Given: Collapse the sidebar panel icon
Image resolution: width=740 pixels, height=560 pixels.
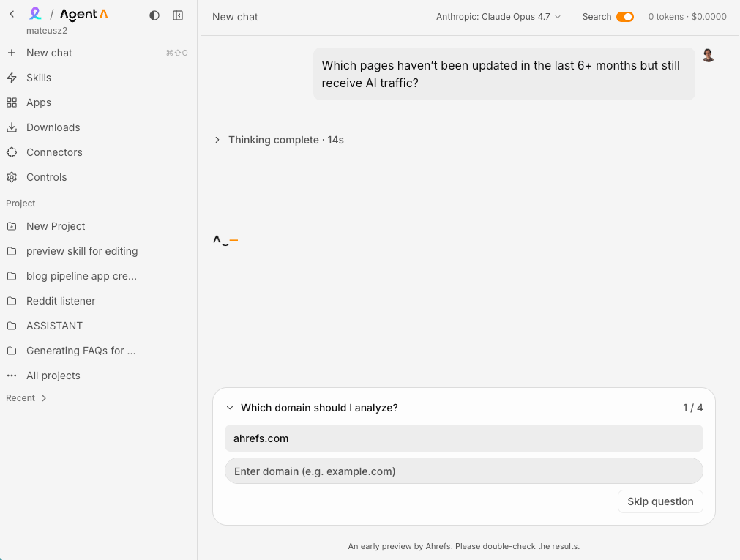Looking at the screenshot, I should [178, 15].
